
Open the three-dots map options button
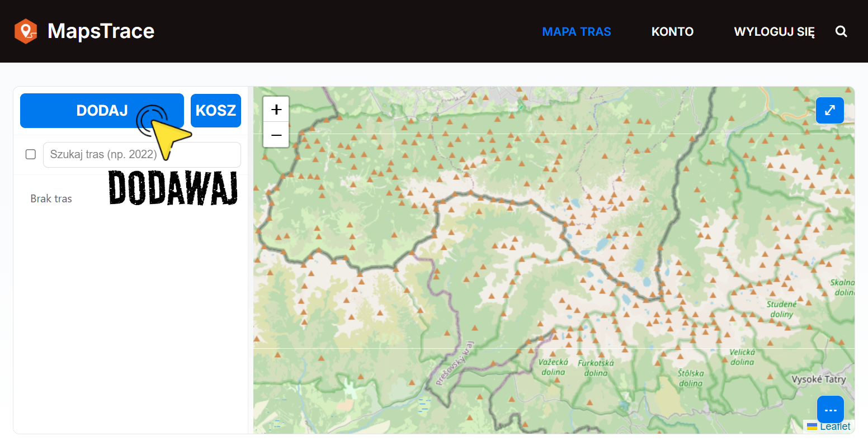tap(830, 410)
